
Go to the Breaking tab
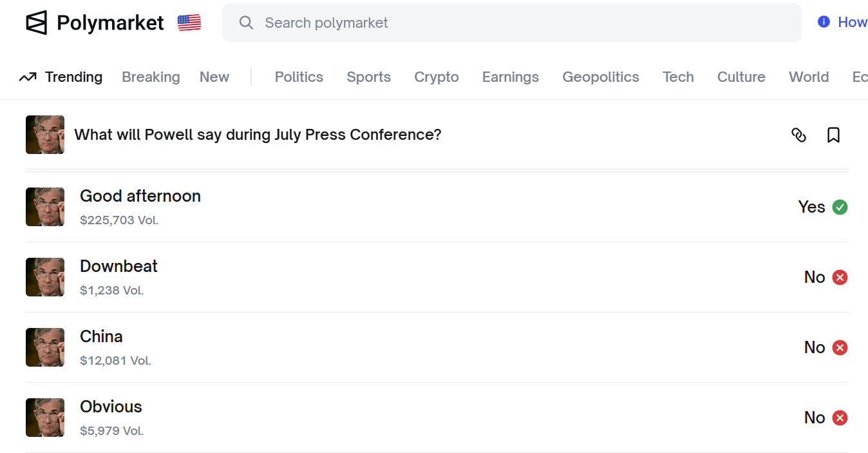tap(151, 77)
